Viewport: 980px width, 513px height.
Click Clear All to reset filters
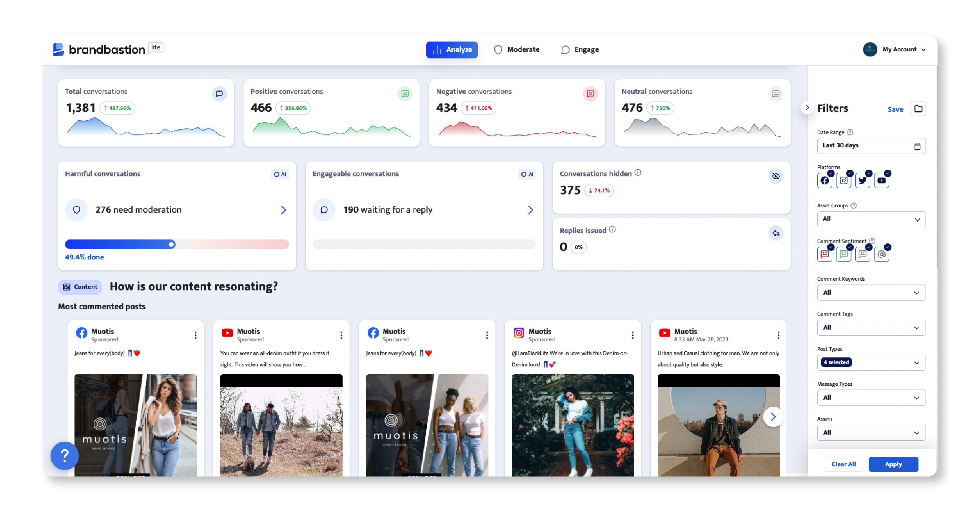click(x=844, y=464)
